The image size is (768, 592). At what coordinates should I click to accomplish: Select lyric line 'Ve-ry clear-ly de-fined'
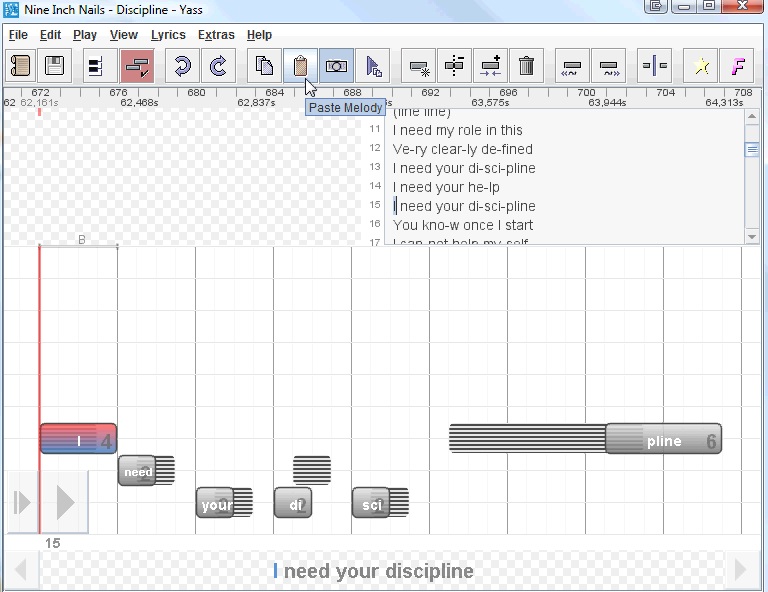[462, 149]
